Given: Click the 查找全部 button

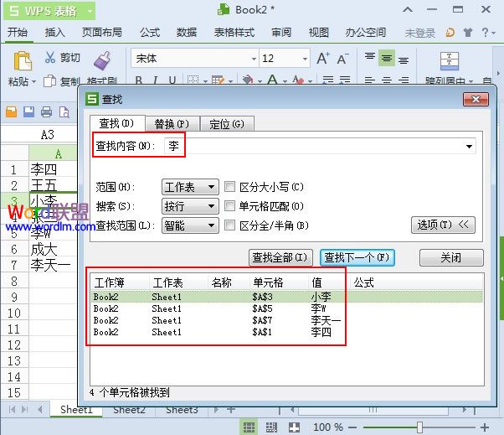Looking at the screenshot, I should tap(280, 257).
